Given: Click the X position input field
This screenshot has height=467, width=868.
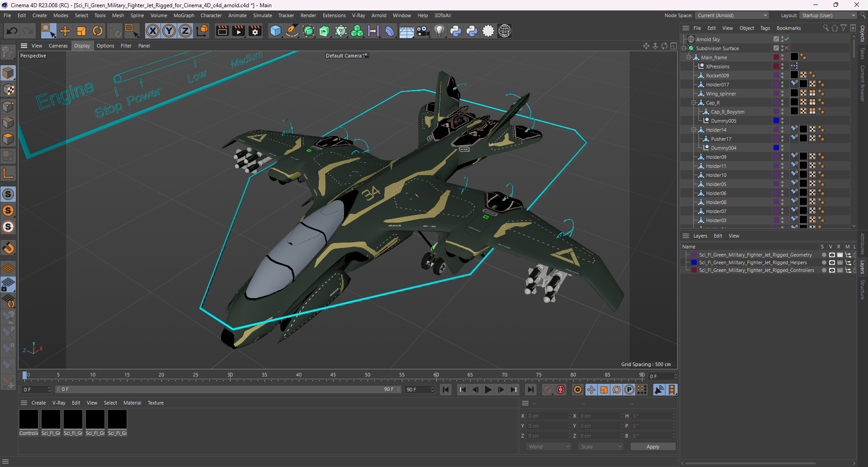Looking at the screenshot, I should click(548, 416).
